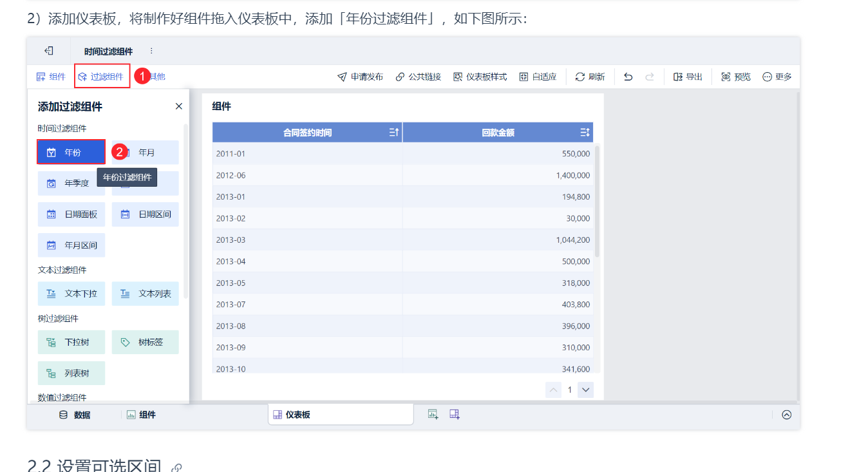Screen dimensions: 868x472
Task: Click the table's vertical scrollbar
Action: [597, 201]
